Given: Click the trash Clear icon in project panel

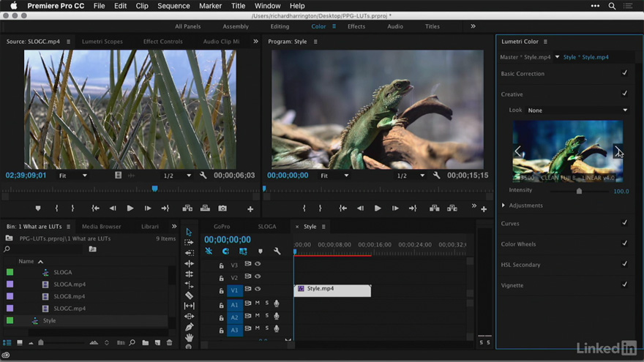Looking at the screenshot, I should [169, 343].
